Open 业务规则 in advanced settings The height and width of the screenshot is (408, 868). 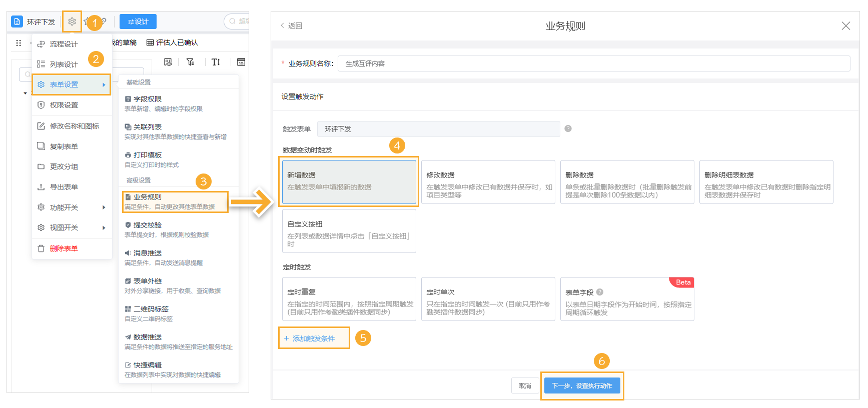click(175, 201)
